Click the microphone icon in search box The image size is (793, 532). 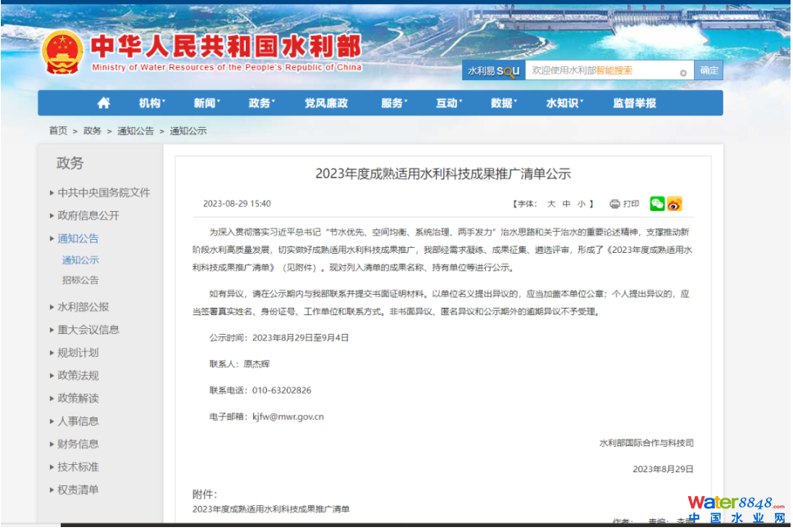point(683,72)
